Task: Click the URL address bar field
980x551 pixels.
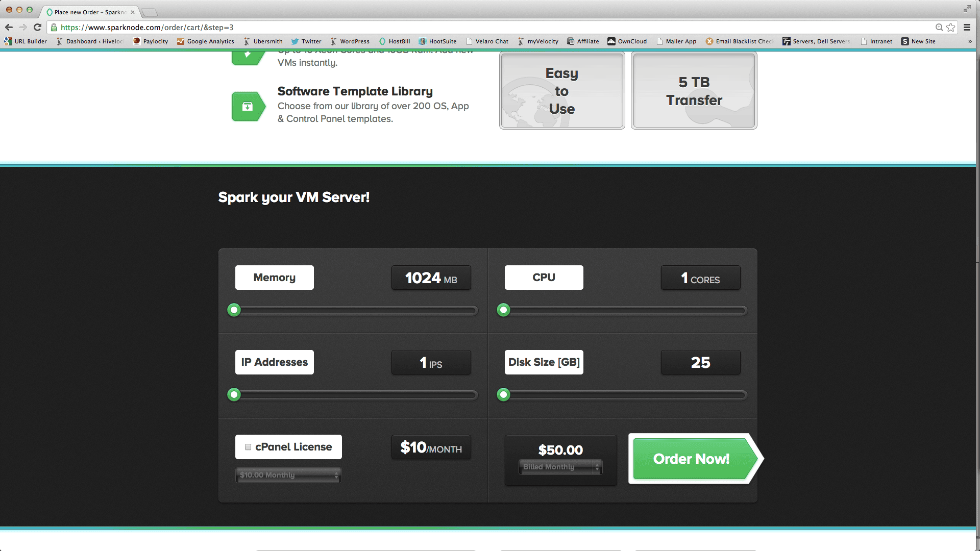Action: click(459, 28)
